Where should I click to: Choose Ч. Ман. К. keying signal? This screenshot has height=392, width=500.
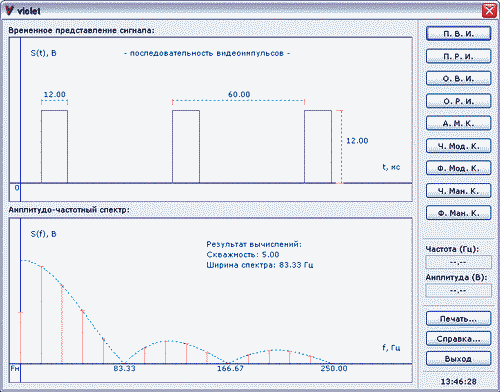coord(458,191)
